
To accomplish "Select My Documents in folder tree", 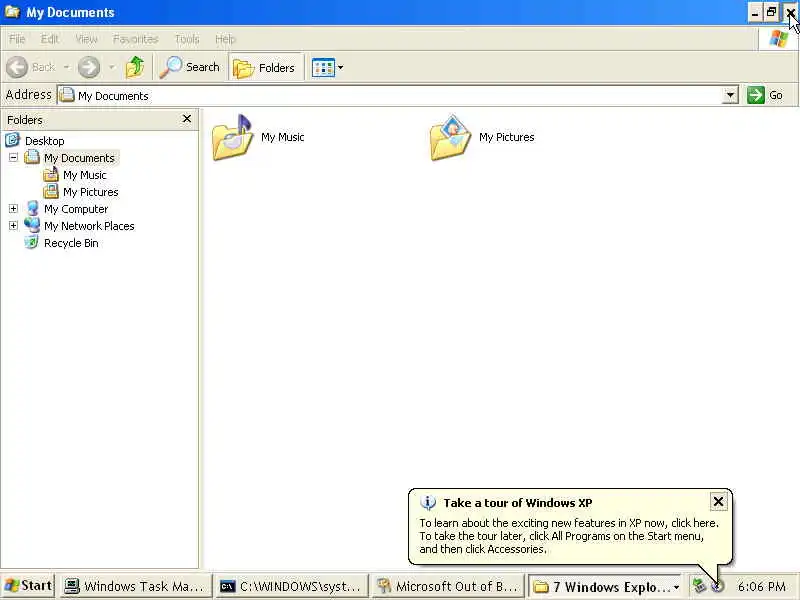I will pos(79,158).
